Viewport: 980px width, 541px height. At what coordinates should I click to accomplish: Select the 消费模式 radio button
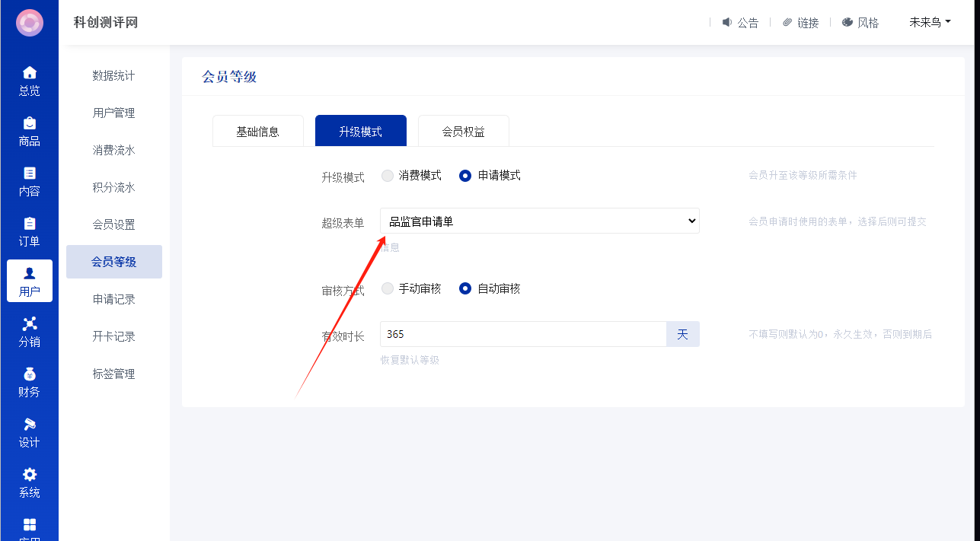point(388,176)
